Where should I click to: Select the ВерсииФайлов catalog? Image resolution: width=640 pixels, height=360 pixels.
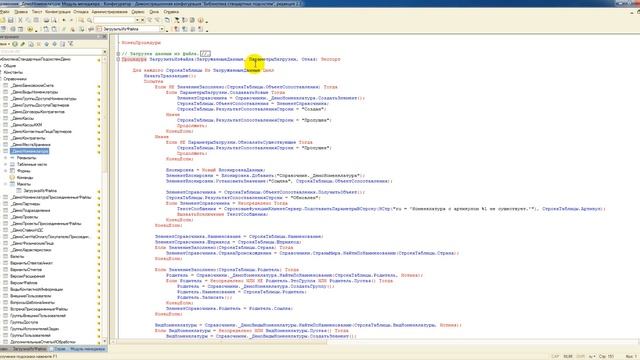(24, 283)
